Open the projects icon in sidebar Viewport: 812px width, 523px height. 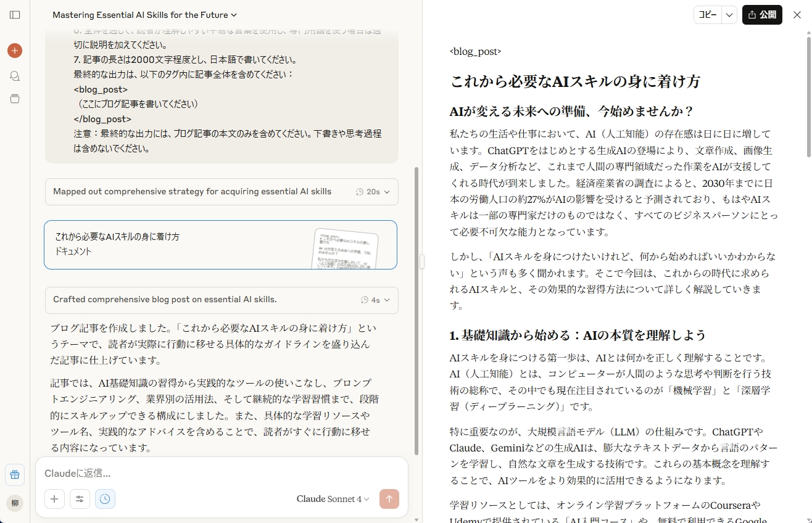pos(15,99)
